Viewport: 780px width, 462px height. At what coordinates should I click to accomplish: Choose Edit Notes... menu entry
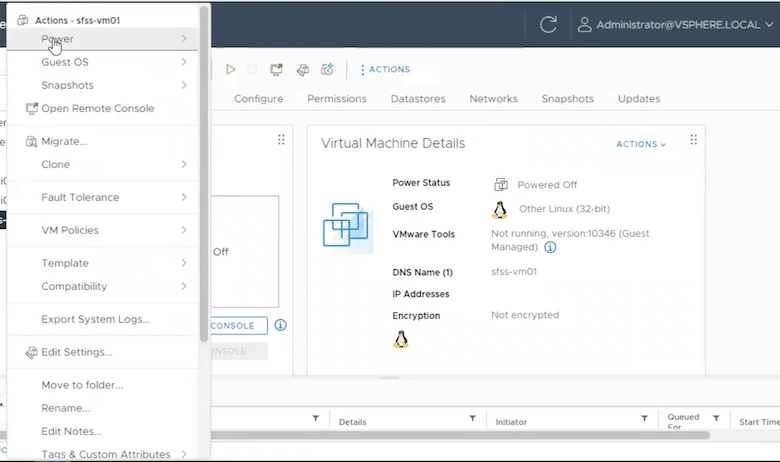[103, 431]
